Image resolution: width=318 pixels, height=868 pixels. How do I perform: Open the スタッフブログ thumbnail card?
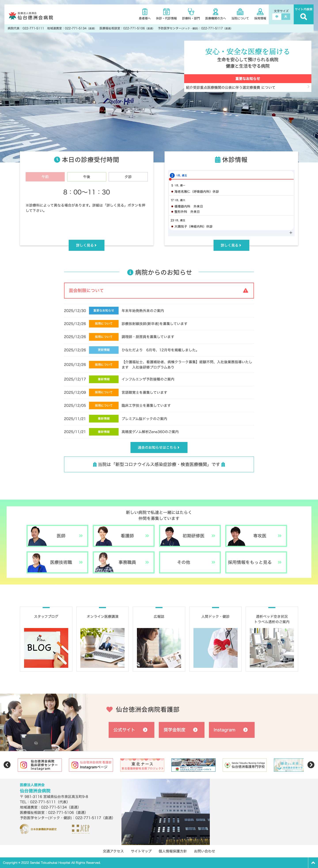(x=46, y=639)
